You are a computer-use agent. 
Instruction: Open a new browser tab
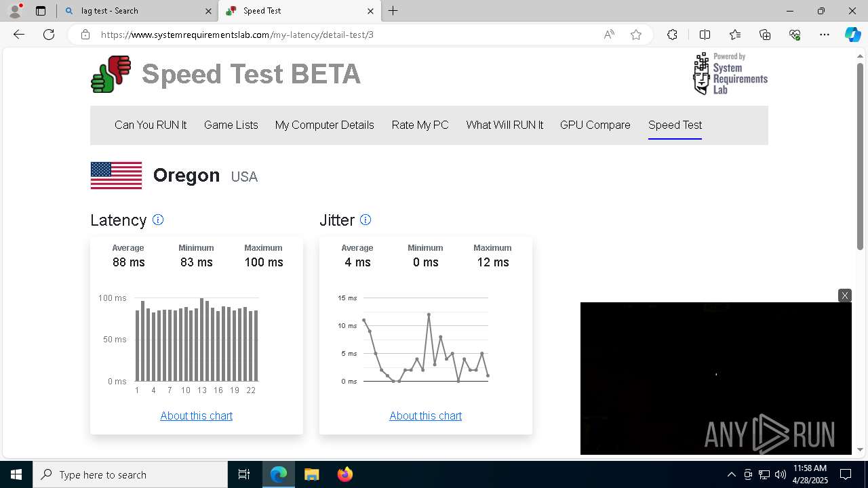click(393, 11)
